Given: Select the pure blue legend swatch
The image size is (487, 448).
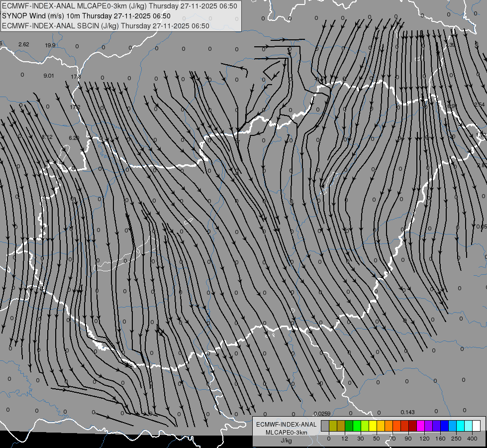Looking at the screenshot, I should (444, 426).
